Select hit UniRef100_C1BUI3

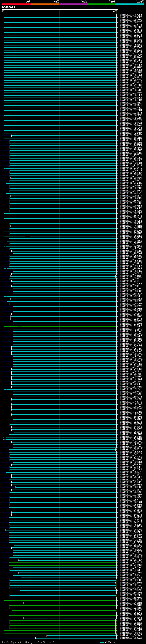click(x=131, y=422)
